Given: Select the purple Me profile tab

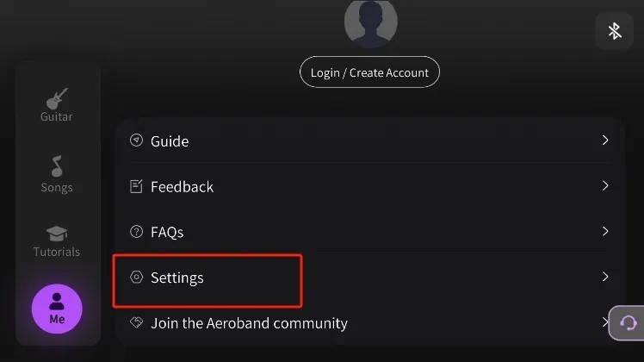Looking at the screenshot, I should click(57, 309).
